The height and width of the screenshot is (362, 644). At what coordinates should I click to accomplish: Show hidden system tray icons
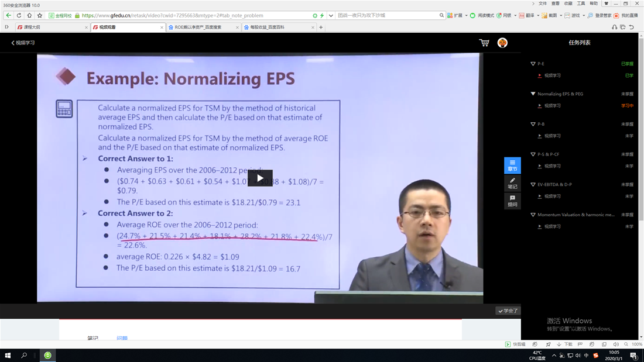(554, 356)
